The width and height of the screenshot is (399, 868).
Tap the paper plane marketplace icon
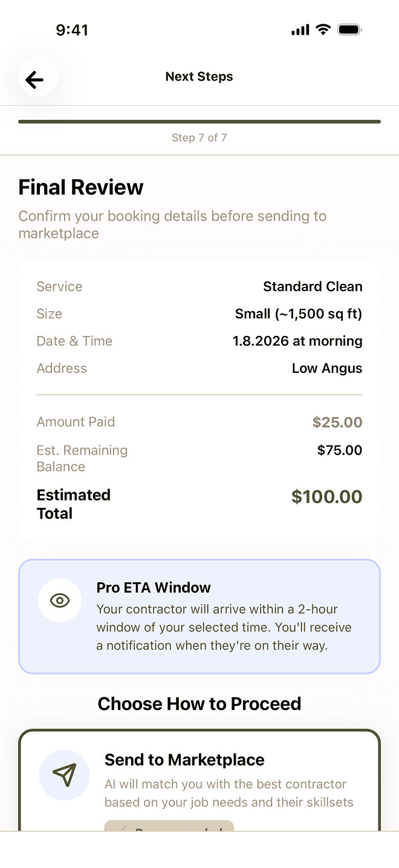tap(64, 775)
